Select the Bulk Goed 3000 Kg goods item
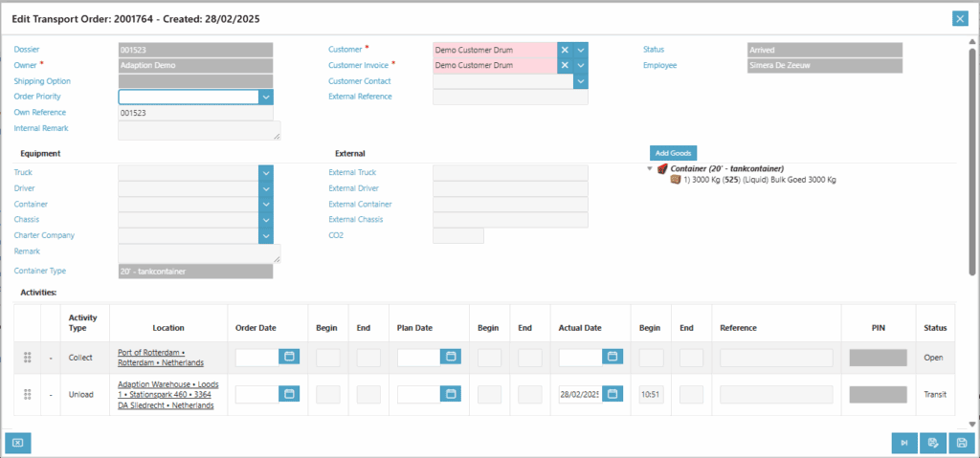 (x=751, y=180)
